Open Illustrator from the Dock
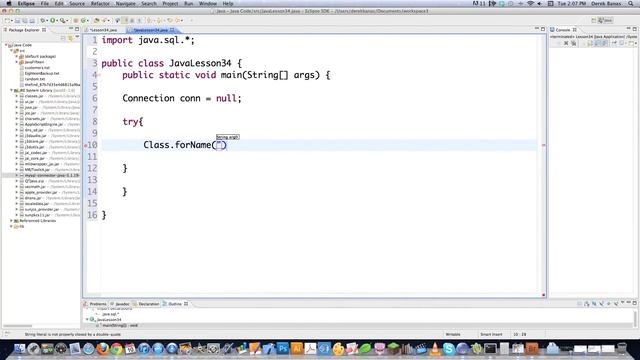This screenshot has height=360, width=640. click(x=296, y=349)
